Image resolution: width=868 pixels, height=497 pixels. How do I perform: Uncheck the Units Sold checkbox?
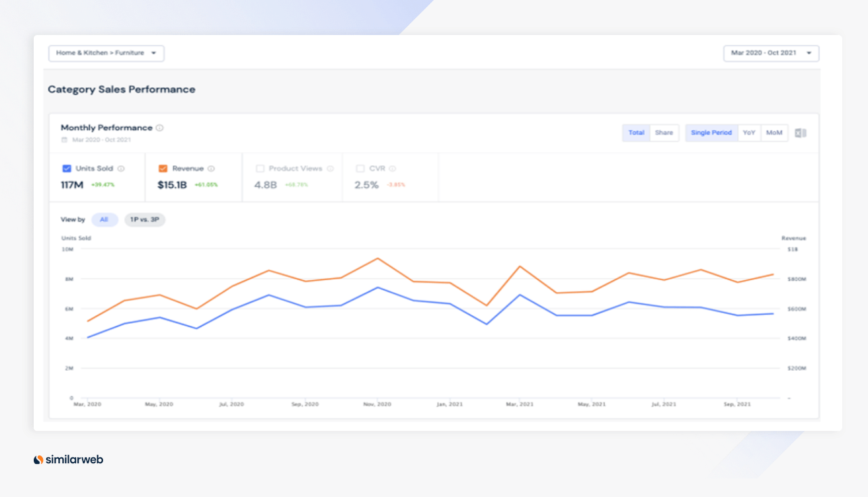66,169
